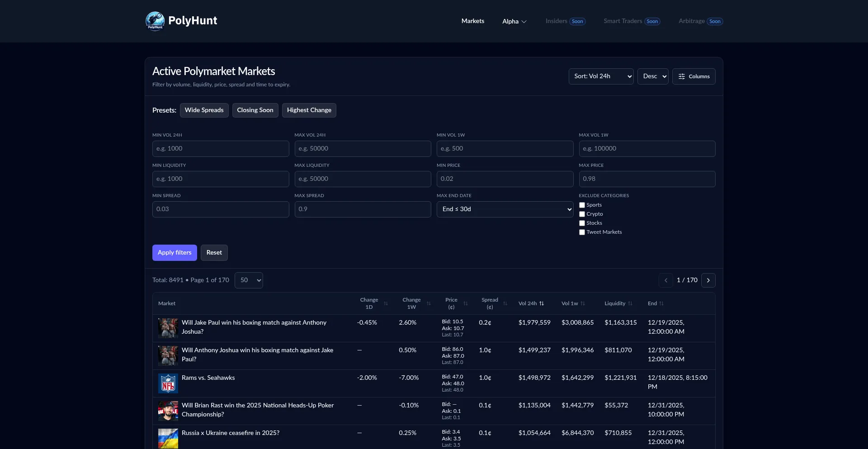Expand the Max End Date dropdown

tap(505, 209)
